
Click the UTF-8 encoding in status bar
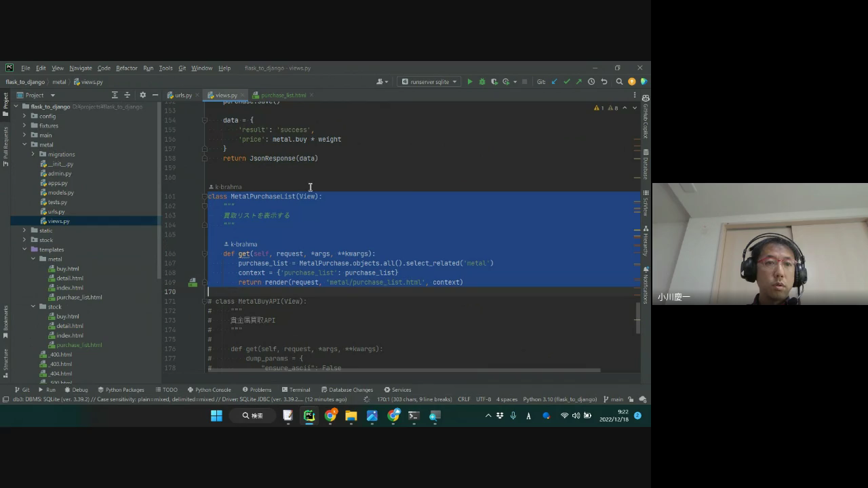pos(484,399)
